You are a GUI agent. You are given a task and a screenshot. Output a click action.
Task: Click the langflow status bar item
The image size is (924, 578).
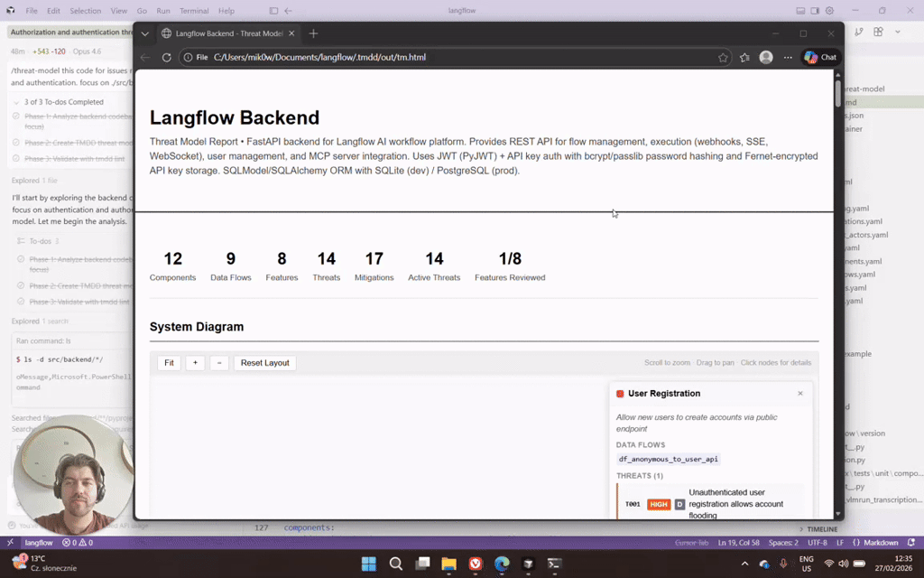pos(39,543)
